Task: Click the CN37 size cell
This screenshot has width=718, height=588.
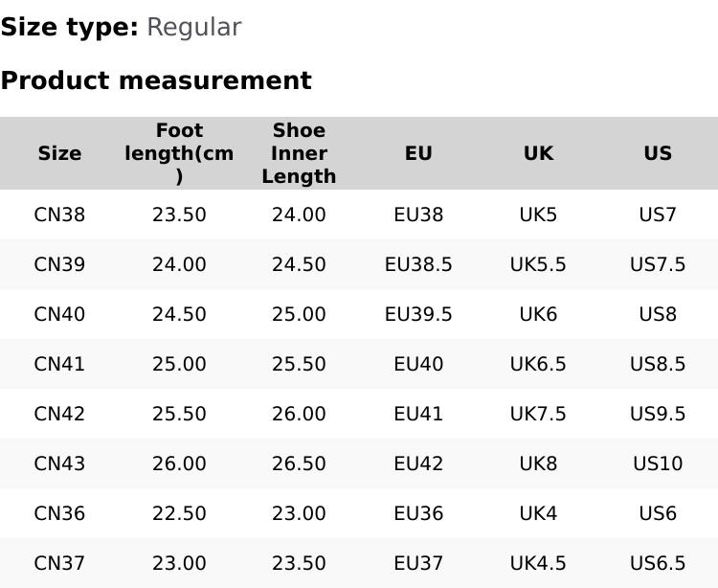Action: 59,563
